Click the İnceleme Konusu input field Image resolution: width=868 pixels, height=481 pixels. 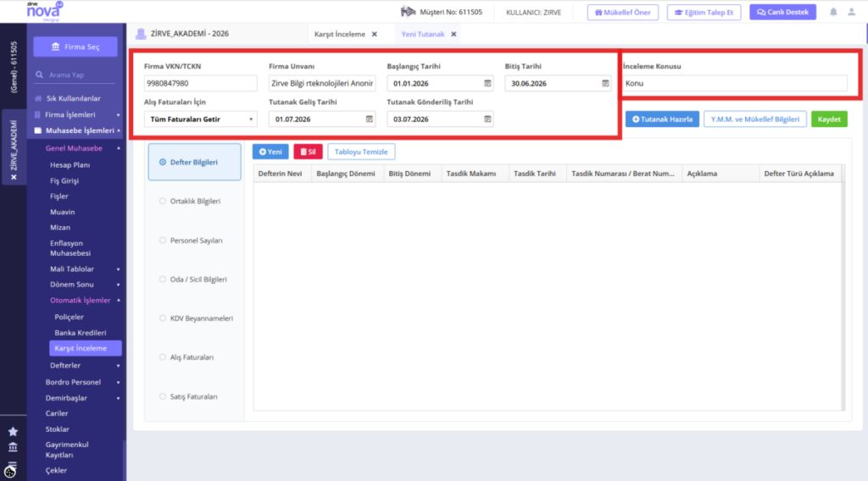(x=735, y=84)
